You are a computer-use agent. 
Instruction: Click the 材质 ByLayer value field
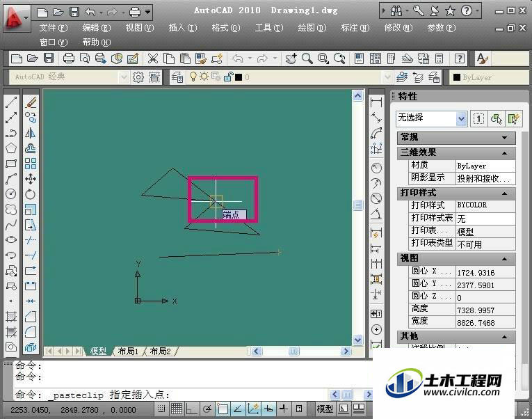[485, 166]
